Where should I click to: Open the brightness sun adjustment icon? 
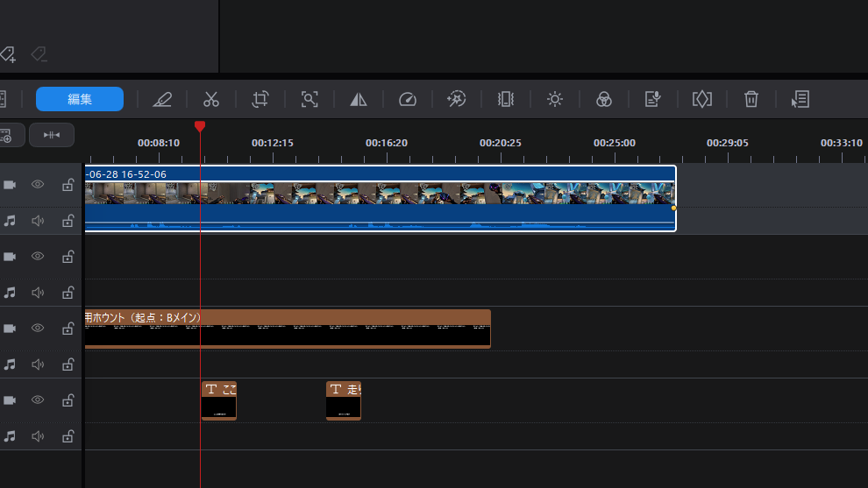pos(555,100)
